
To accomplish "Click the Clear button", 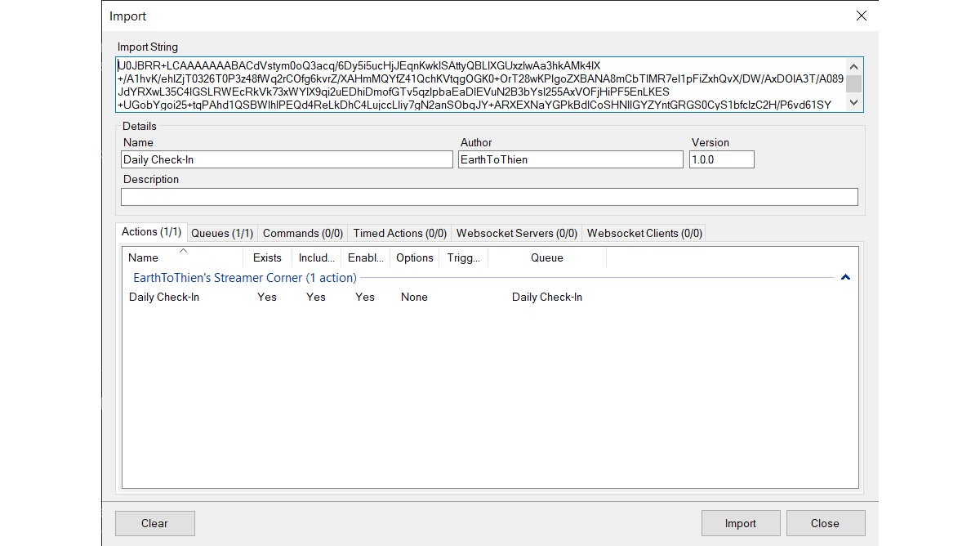I will point(154,523).
